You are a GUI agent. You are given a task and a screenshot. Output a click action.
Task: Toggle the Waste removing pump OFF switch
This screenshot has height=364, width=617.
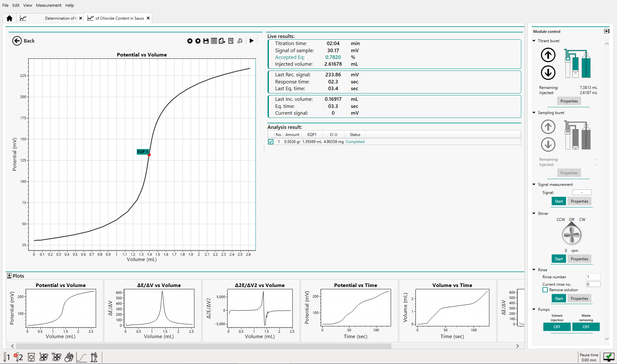[x=586, y=327]
